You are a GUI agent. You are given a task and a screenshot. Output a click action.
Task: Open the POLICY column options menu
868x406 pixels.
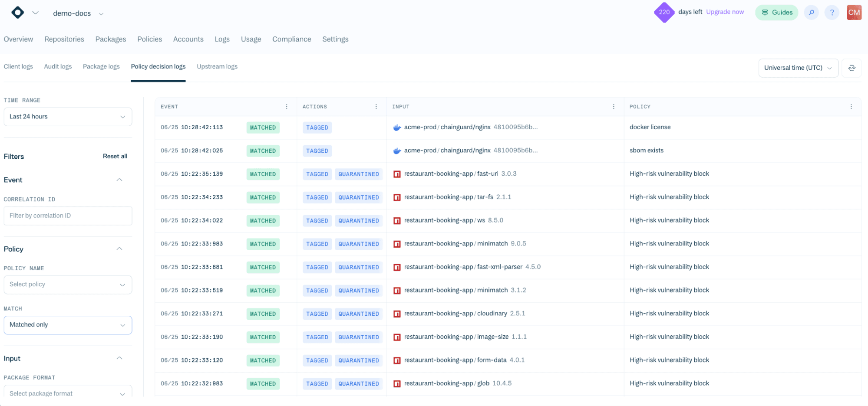tap(851, 107)
